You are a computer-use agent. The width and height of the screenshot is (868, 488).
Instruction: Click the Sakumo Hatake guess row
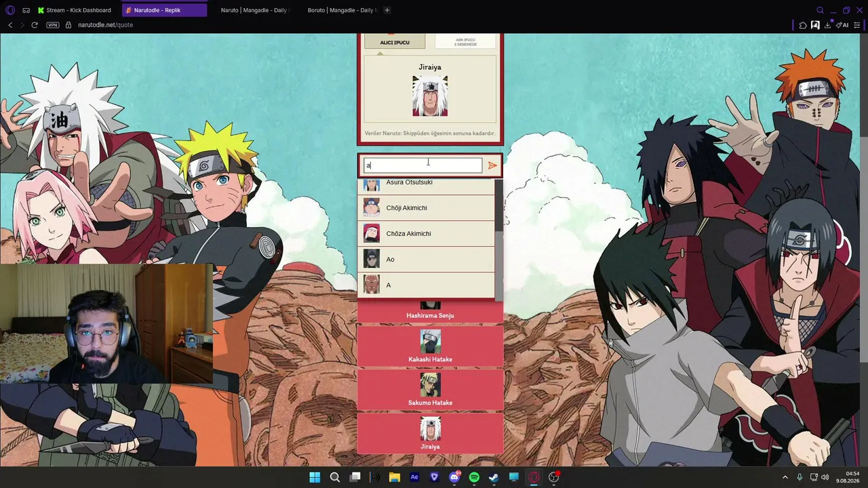(x=430, y=390)
